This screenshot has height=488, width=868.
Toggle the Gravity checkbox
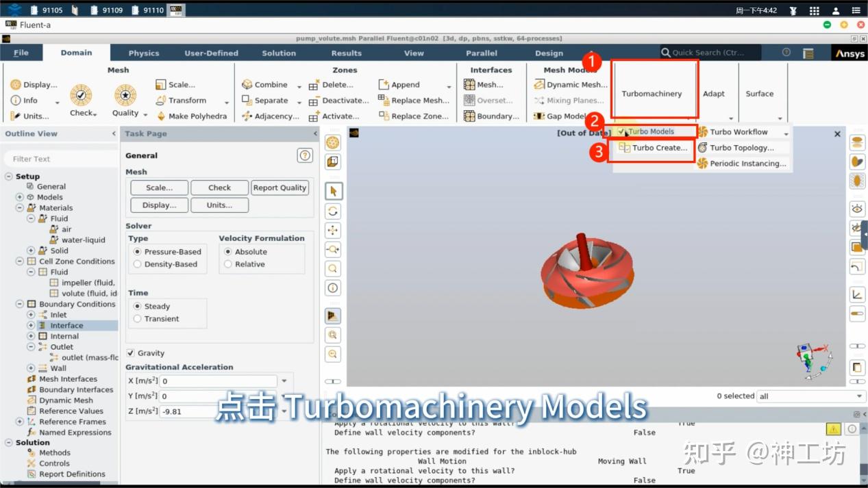click(x=130, y=353)
